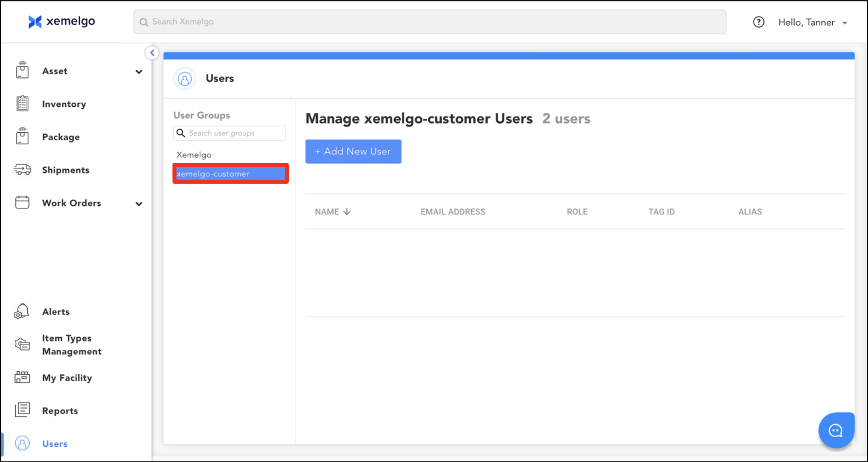
Task: Click the Reports document icon
Action: (x=22, y=410)
